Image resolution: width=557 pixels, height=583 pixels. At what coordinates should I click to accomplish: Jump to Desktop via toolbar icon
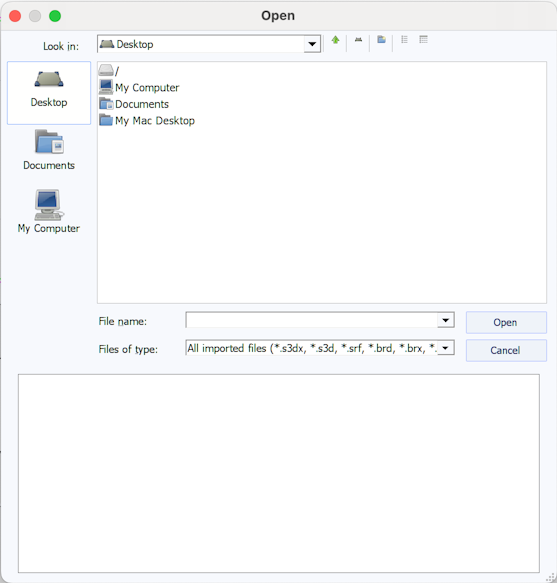tap(358, 40)
